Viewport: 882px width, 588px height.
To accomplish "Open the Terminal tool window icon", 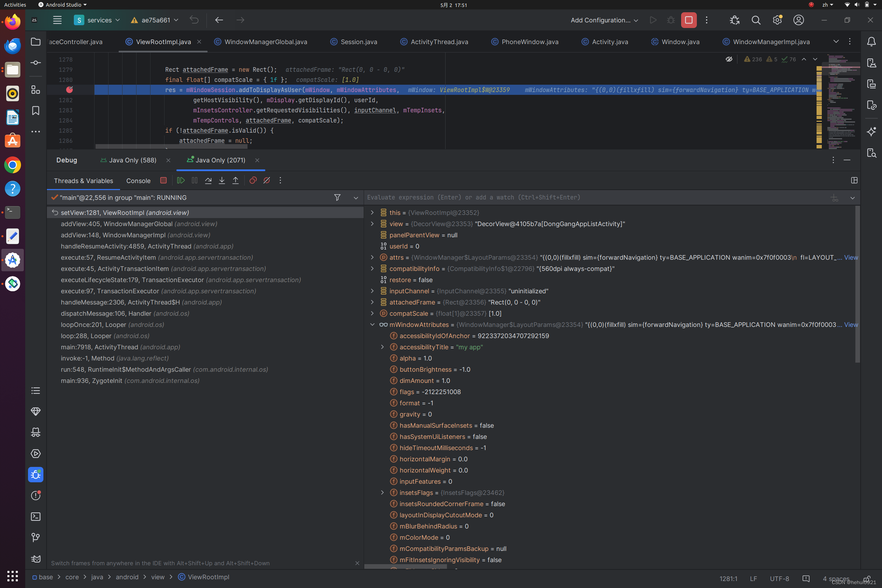I will click(x=36, y=517).
